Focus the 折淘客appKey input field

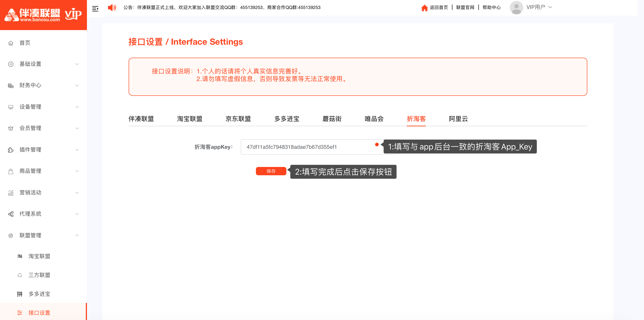[x=320, y=147]
